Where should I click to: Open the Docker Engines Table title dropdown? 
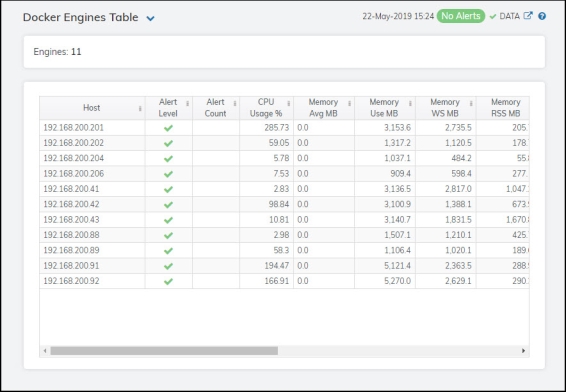(151, 18)
